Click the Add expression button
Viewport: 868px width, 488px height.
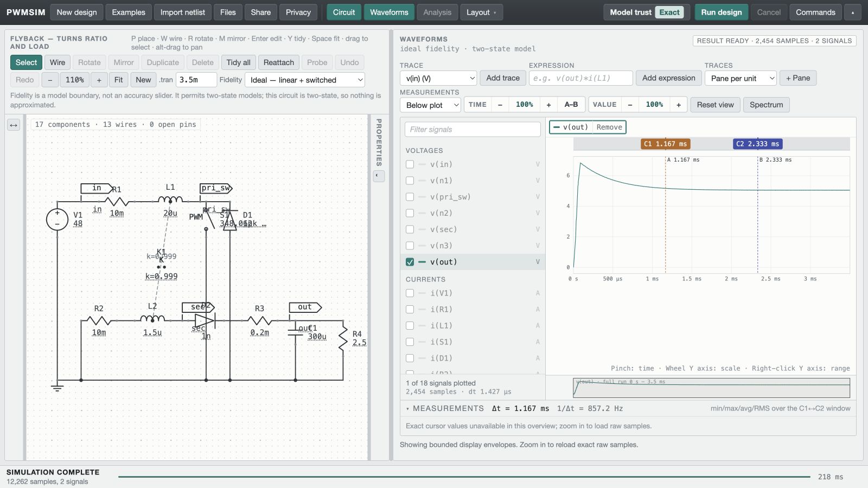pos(668,78)
